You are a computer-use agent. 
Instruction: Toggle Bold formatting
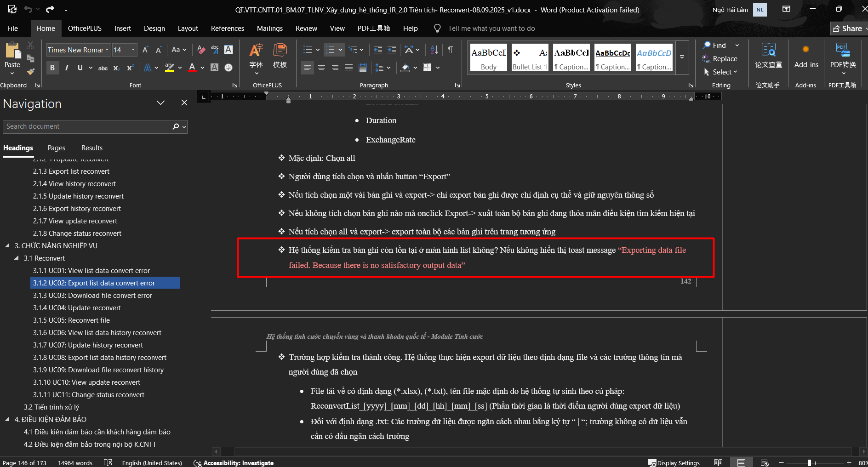(x=52, y=68)
